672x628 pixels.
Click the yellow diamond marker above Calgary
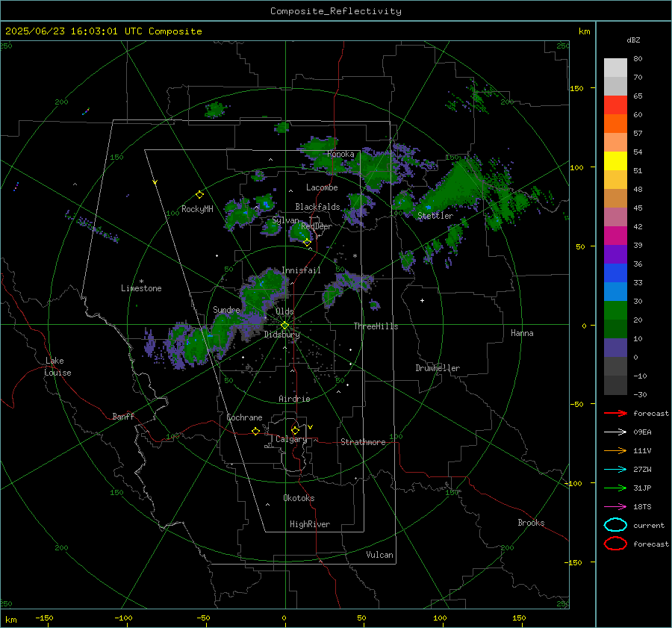[x=295, y=430]
